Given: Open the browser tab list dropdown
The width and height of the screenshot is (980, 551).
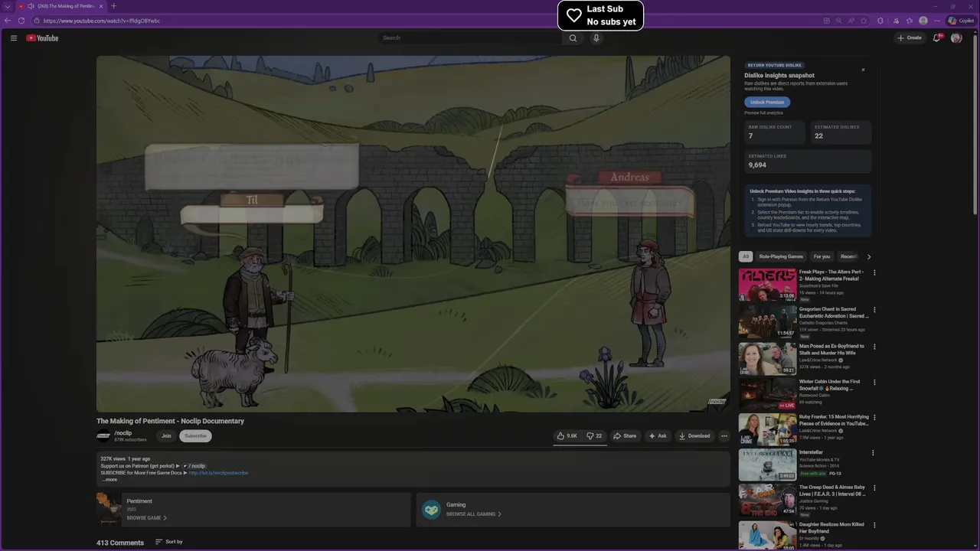Looking at the screenshot, I should pos(8,6).
